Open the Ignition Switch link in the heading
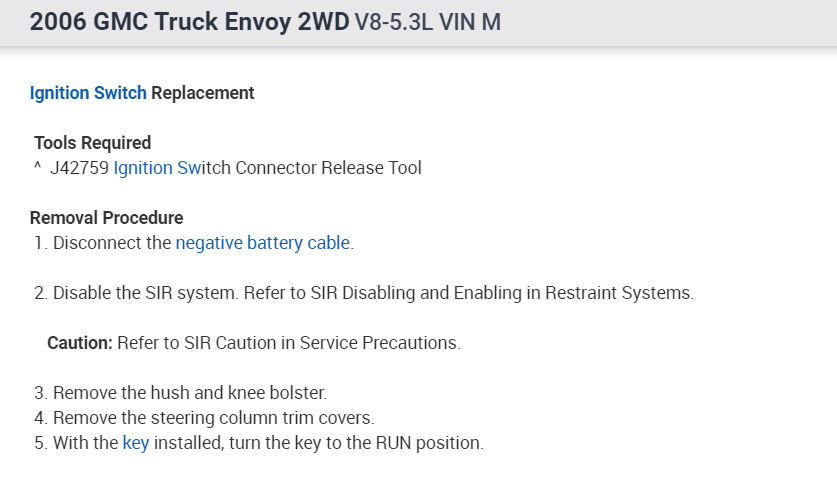The height and width of the screenshot is (483, 837). point(88,93)
